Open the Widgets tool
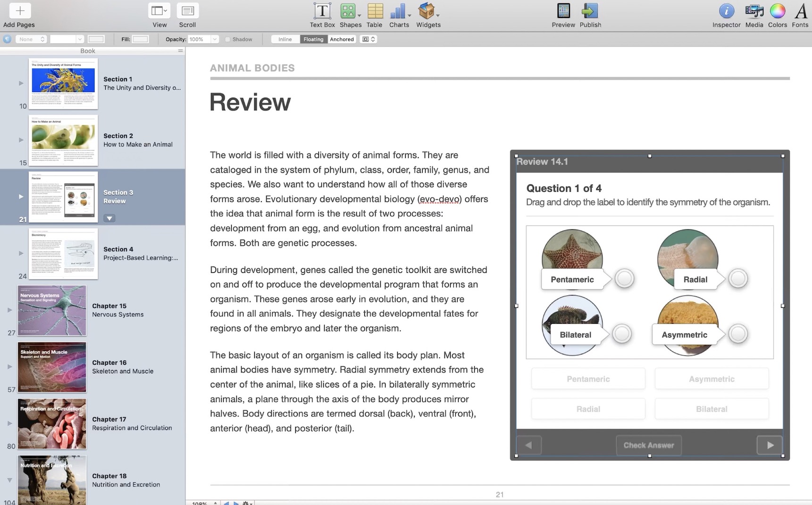This screenshot has height=505, width=812. (x=427, y=11)
